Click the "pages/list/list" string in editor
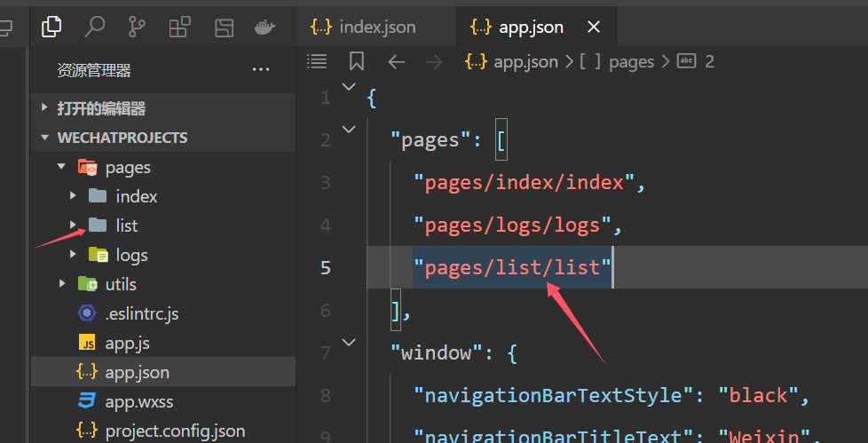Screen dimensions: 868x443 (x=512, y=267)
